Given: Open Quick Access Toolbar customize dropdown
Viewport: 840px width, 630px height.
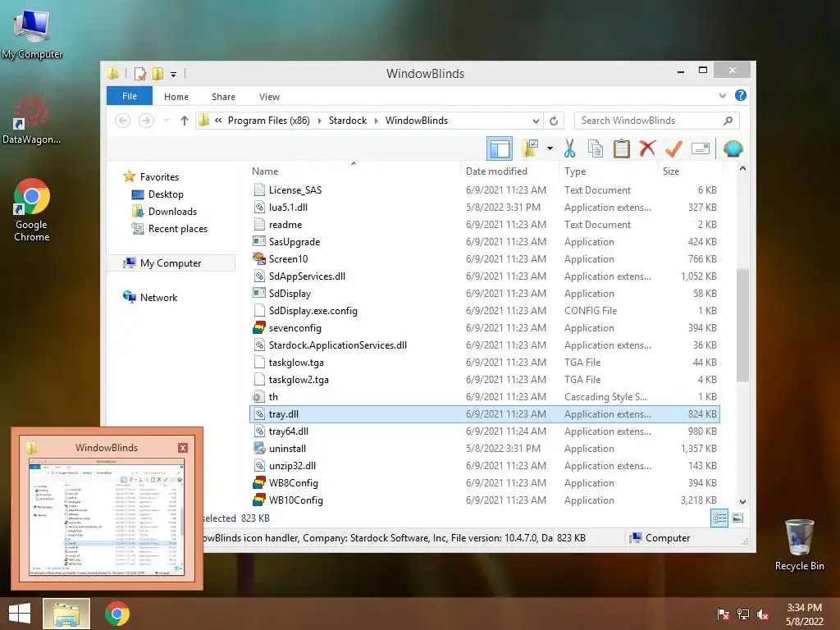Looking at the screenshot, I should 173,74.
